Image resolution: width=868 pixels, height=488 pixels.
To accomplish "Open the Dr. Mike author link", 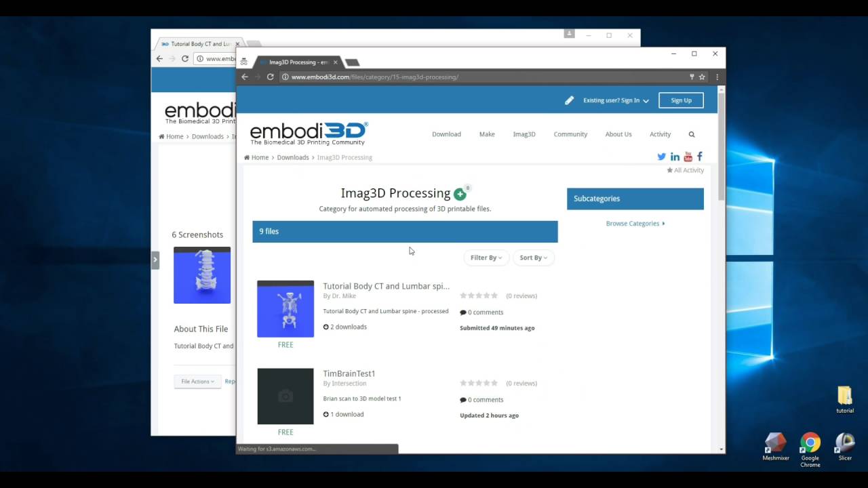I will (x=344, y=296).
